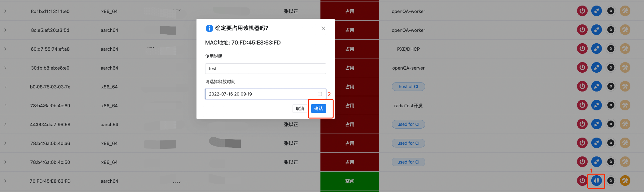Close the occupy machine dialog
The height and width of the screenshot is (192, 644).
[x=323, y=28]
